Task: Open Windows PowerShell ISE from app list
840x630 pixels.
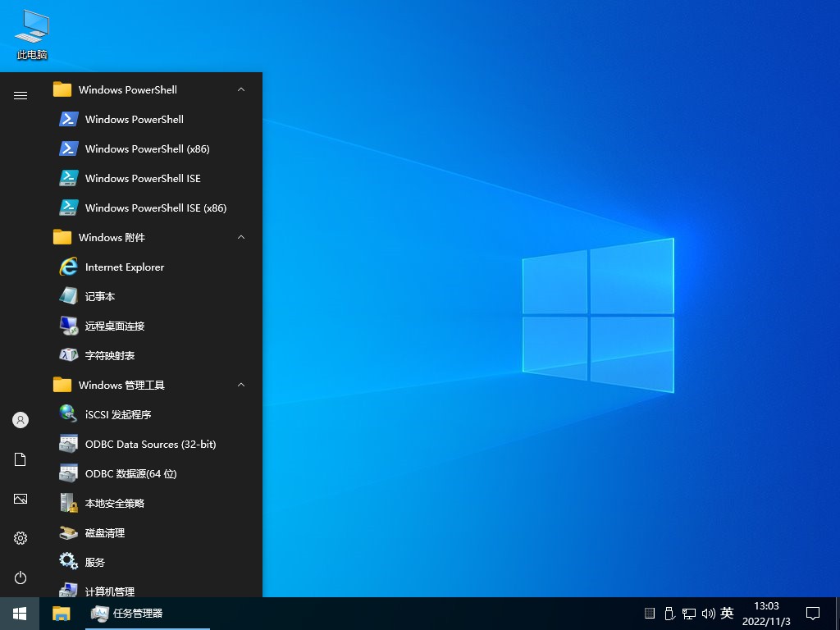Action: (142, 178)
